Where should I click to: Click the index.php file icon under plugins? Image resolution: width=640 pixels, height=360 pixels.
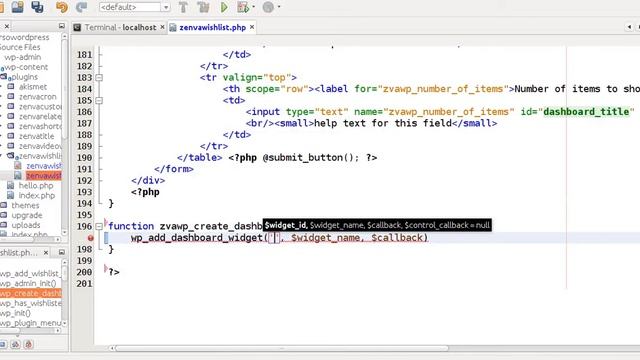tap(11, 195)
